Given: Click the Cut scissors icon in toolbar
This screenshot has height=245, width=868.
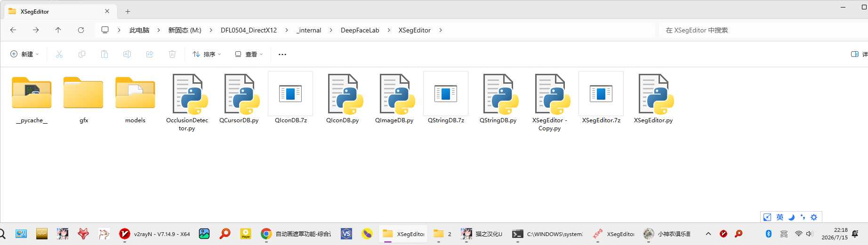Looking at the screenshot, I should coord(59,54).
